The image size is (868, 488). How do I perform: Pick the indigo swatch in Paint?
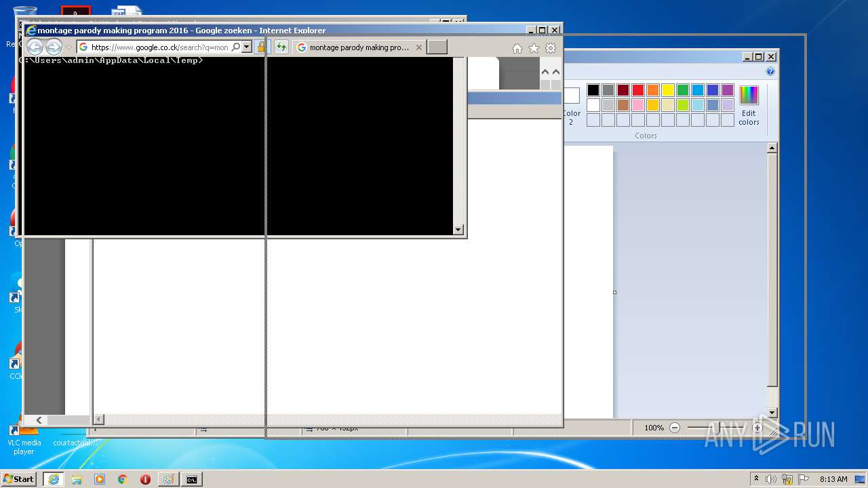click(713, 90)
